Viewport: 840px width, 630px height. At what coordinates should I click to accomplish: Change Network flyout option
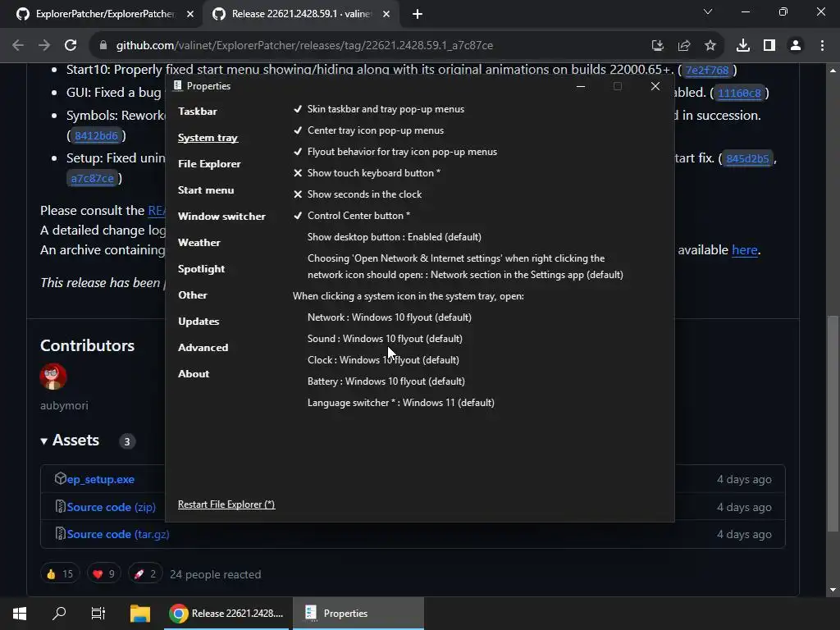click(390, 317)
